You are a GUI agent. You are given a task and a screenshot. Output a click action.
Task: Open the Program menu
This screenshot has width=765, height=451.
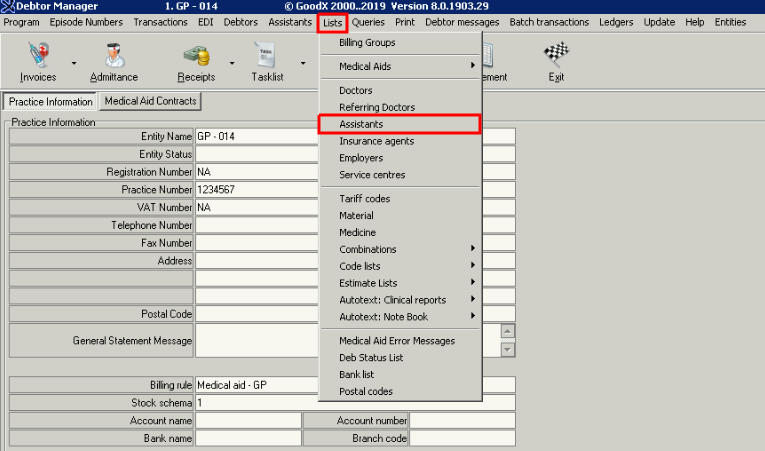21,22
